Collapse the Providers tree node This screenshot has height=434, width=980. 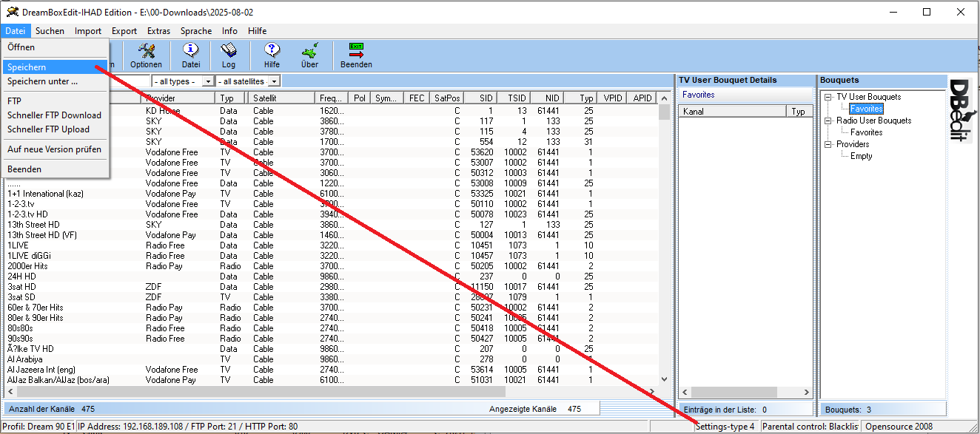coord(828,144)
